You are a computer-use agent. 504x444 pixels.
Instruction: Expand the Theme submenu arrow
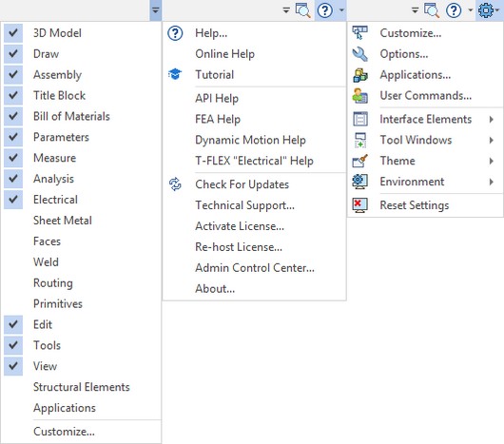coord(491,161)
